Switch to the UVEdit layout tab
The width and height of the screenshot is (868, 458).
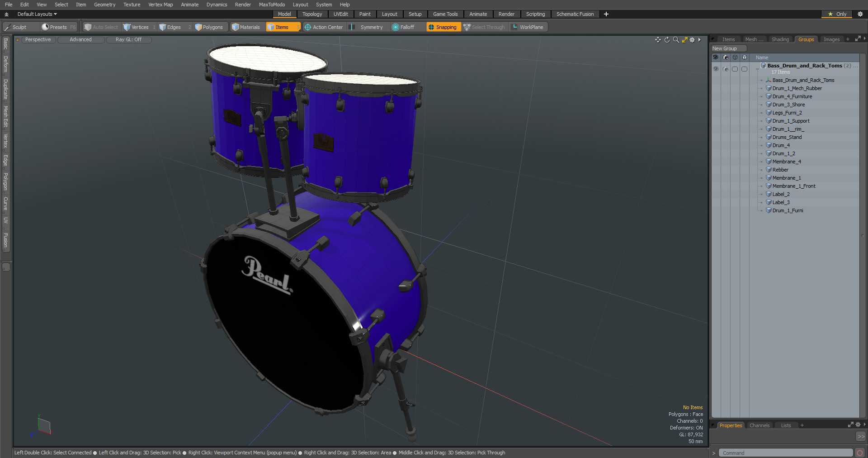[x=340, y=14]
